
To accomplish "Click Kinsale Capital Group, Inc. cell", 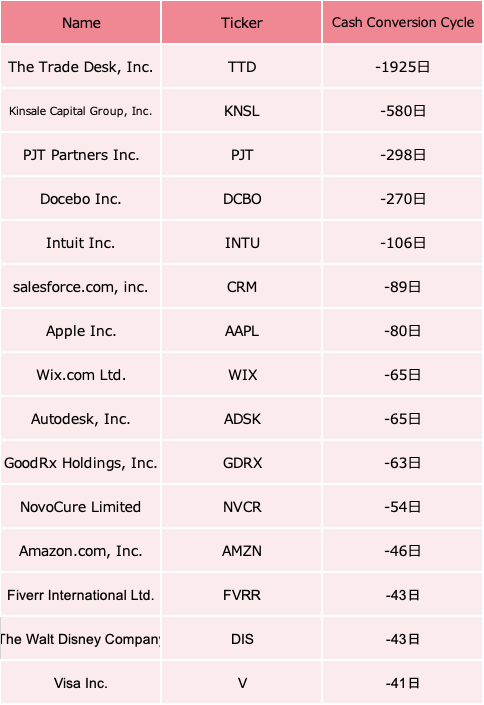I will click(81, 111).
